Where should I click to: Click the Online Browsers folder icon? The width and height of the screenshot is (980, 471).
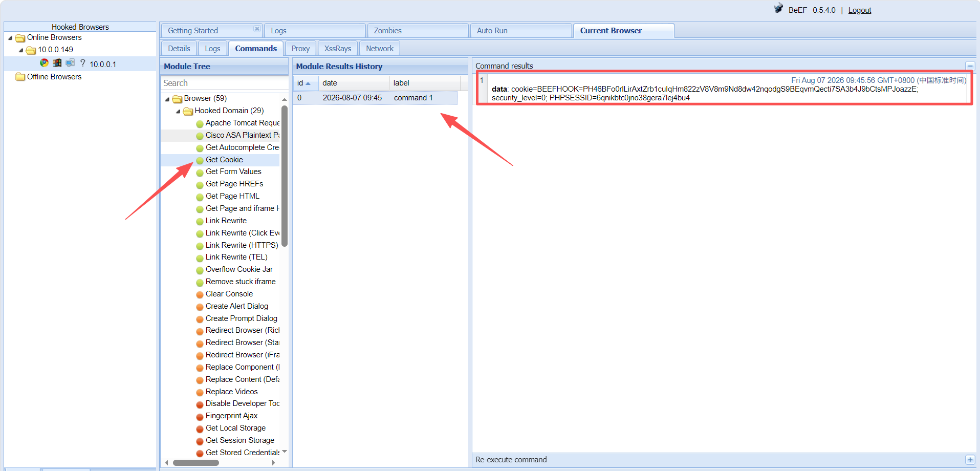(x=20, y=38)
